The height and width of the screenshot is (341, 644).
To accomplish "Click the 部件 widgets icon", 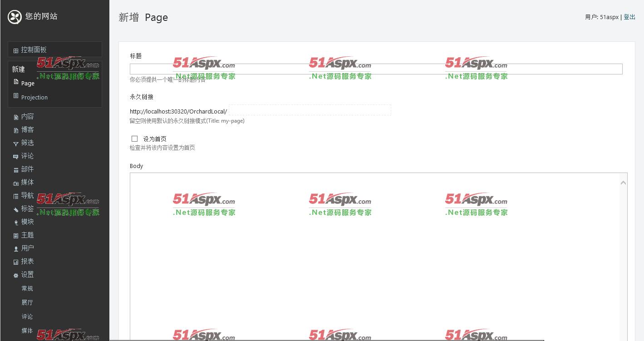I will (16, 170).
